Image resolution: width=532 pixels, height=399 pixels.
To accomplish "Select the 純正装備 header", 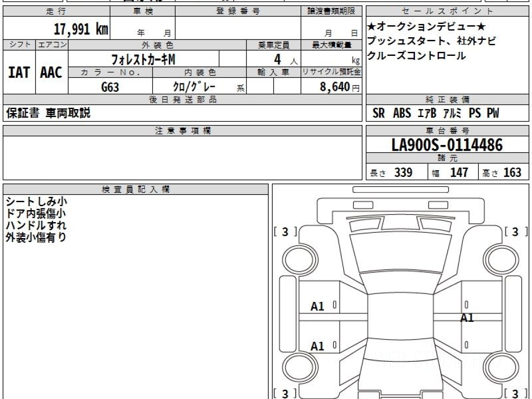I will click(448, 100).
